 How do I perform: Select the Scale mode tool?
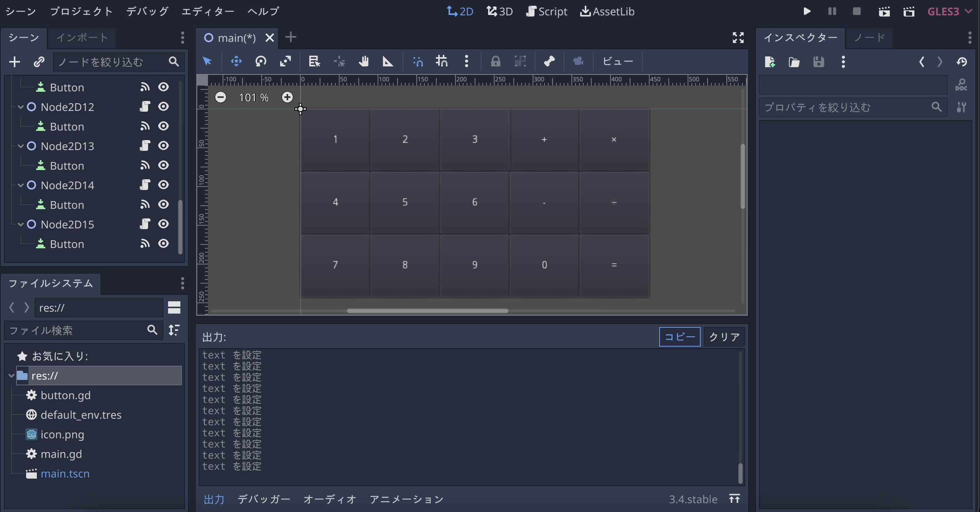[285, 61]
